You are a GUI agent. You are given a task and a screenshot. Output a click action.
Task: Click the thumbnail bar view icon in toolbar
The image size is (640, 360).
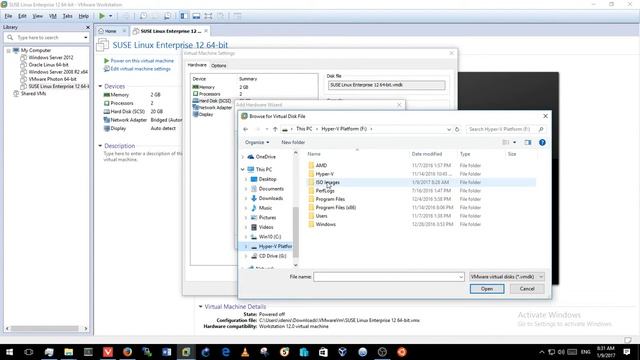coord(196,16)
